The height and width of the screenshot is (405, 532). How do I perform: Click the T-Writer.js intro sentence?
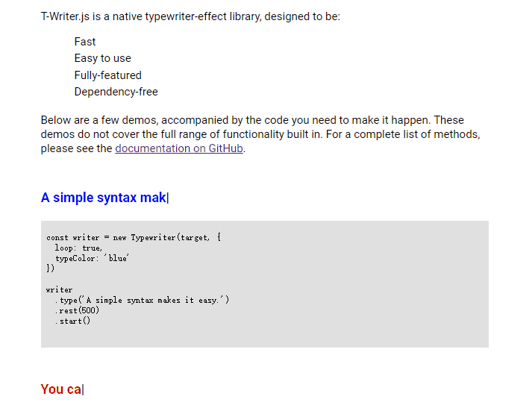[190, 16]
